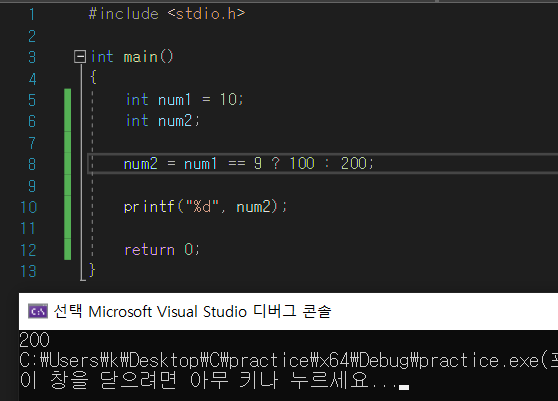558x401 pixels.
Task: Click line number 10 in the gutter
Action: pos(28,207)
